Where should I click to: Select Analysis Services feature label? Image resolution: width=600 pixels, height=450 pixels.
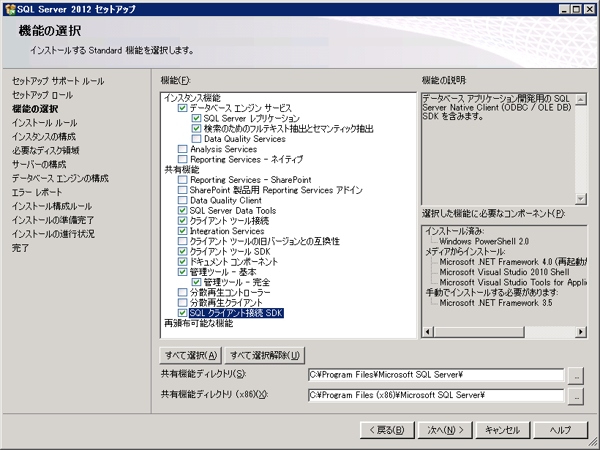pyautogui.click(x=223, y=149)
